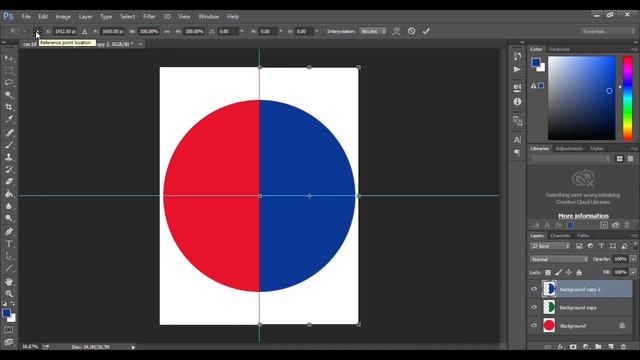Image resolution: width=640 pixels, height=360 pixels.
Task: Select the Lasso tool
Action: coord(9,82)
